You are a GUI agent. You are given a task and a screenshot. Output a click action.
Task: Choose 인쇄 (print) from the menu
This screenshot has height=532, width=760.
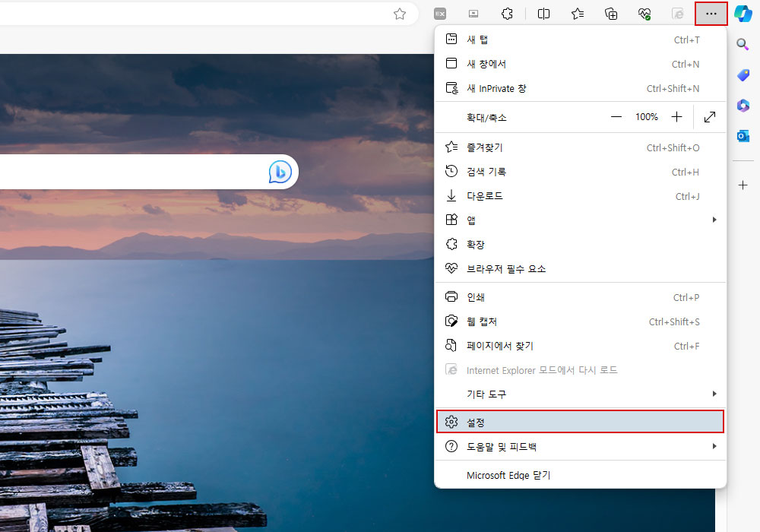(x=580, y=297)
